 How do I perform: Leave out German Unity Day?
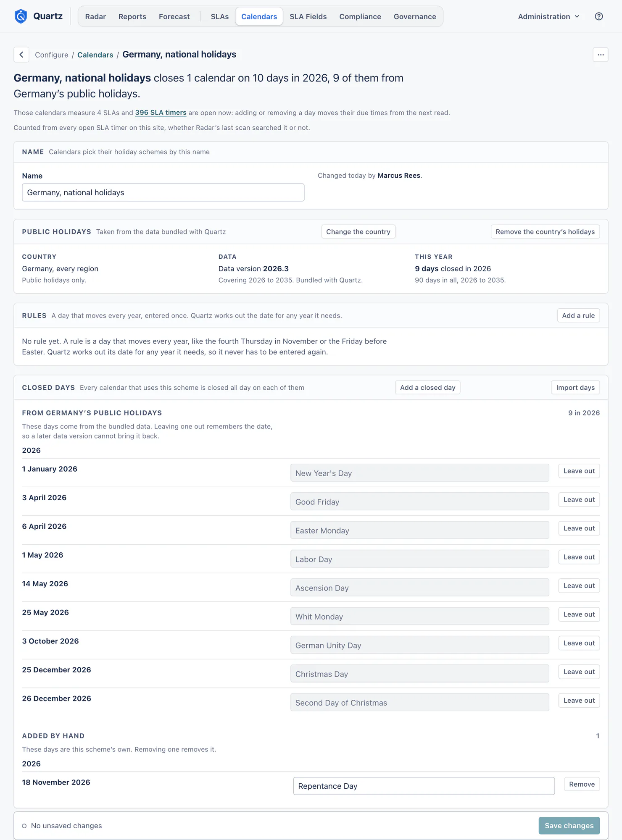(x=579, y=643)
